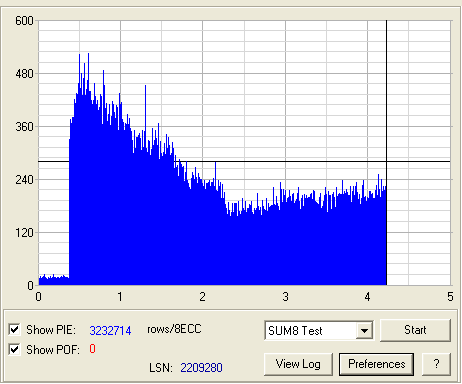This screenshot has height=384, width=462.
Task: Open Preferences
Action: (x=377, y=364)
